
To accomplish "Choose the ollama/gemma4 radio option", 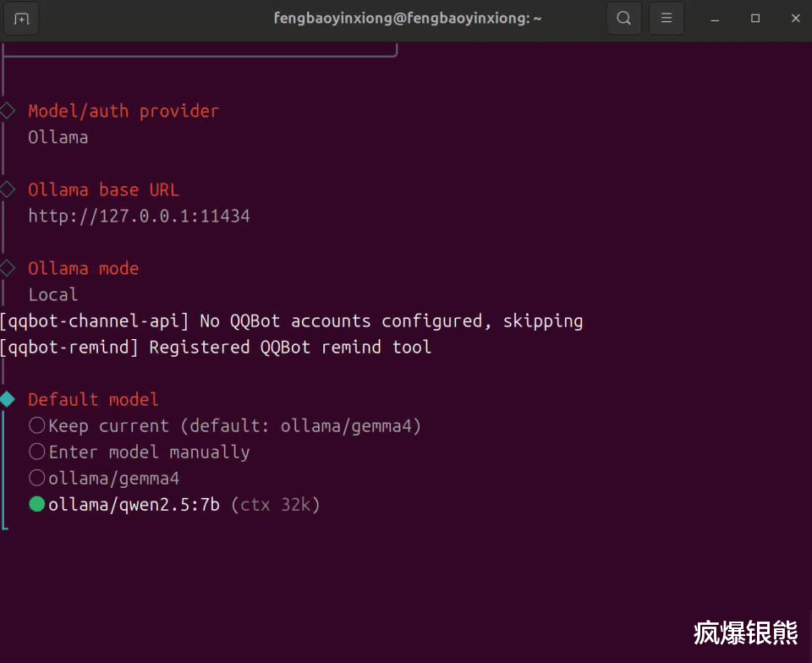I will pyautogui.click(x=37, y=478).
